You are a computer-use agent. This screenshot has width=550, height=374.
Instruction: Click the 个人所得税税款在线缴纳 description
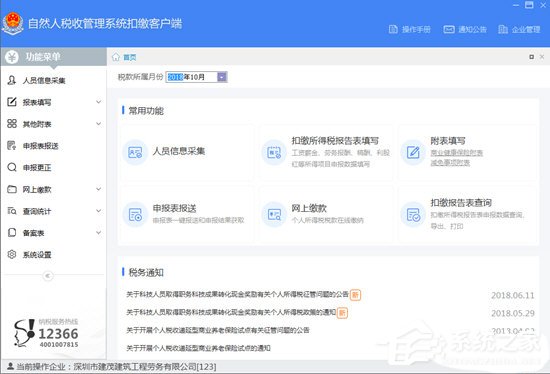point(327,220)
